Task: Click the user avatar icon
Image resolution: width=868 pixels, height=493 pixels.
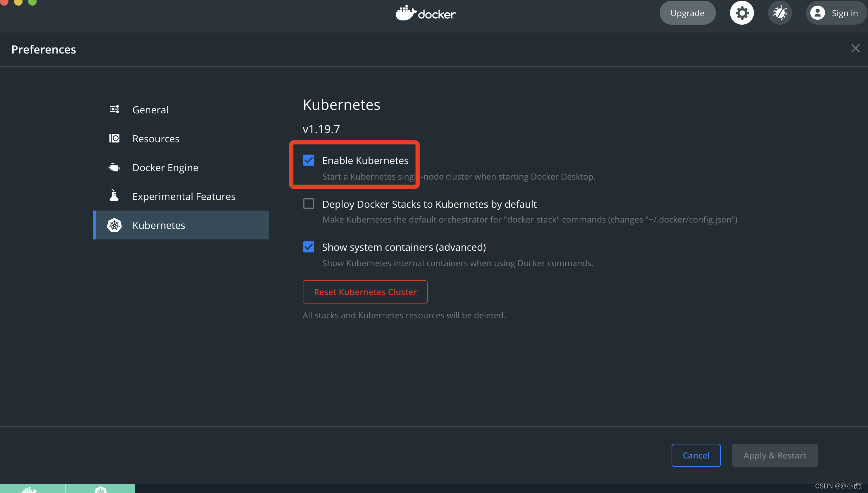Action: pos(817,13)
